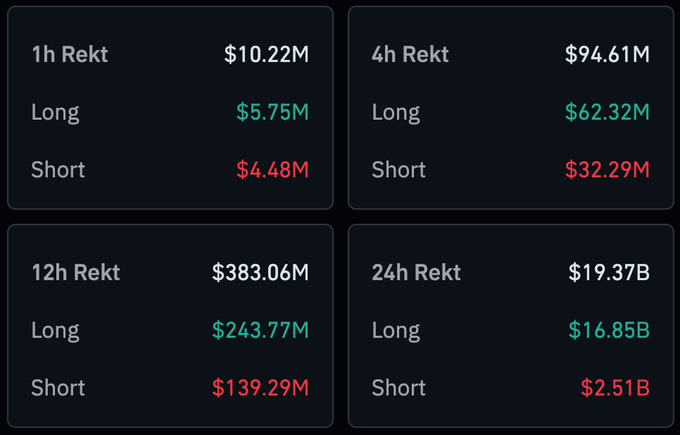The height and width of the screenshot is (435, 680).
Task: Click the 4h short $32.29M amount
Action: [609, 170]
